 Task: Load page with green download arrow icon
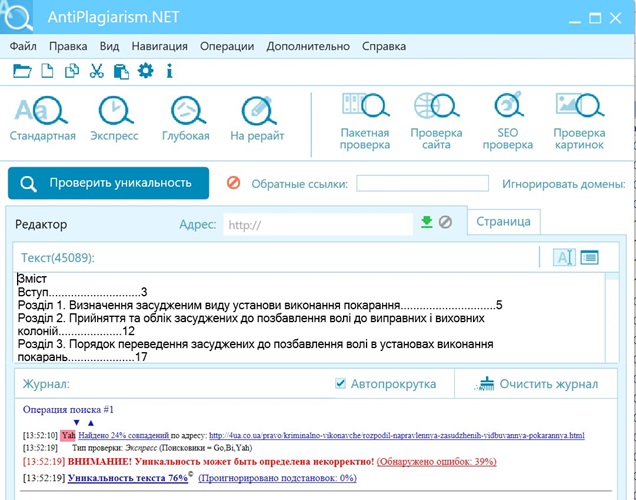[x=427, y=222]
